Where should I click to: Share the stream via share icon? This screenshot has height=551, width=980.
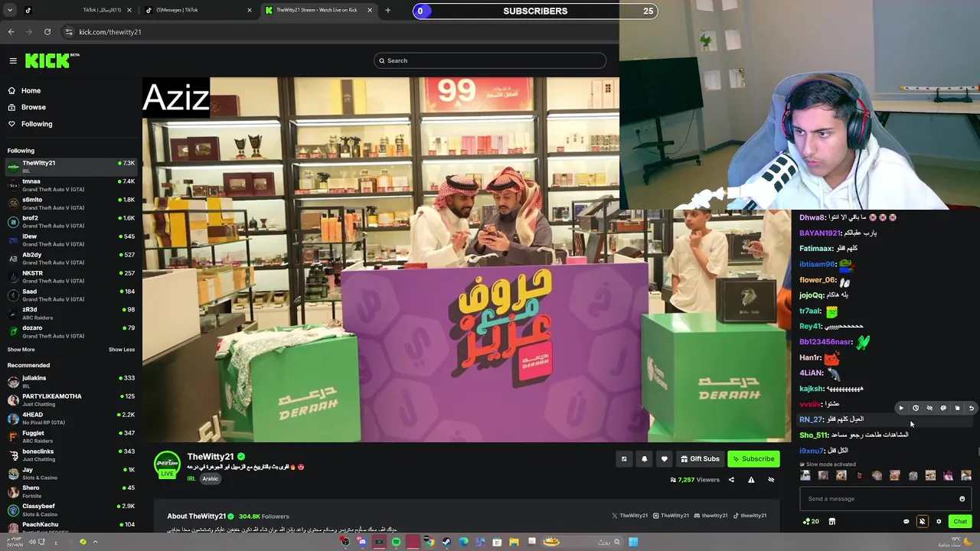tap(731, 480)
